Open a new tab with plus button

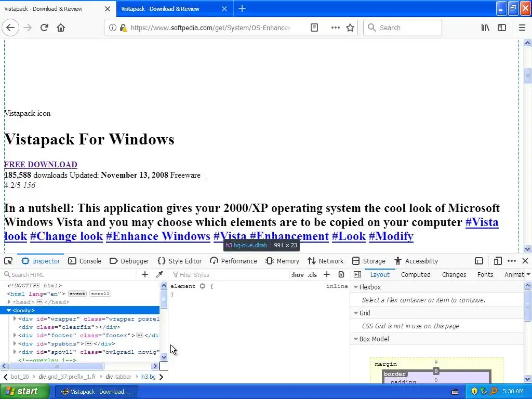tap(242, 8)
